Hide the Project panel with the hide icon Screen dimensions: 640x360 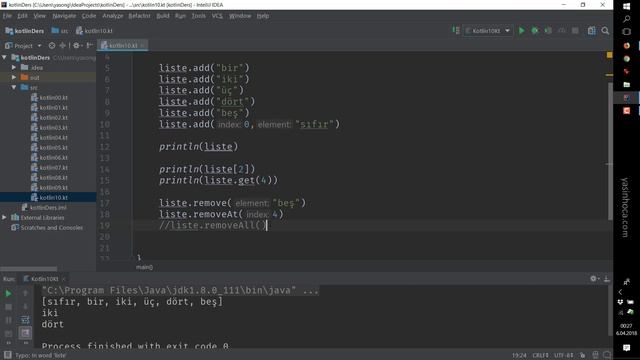pos(90,46)
